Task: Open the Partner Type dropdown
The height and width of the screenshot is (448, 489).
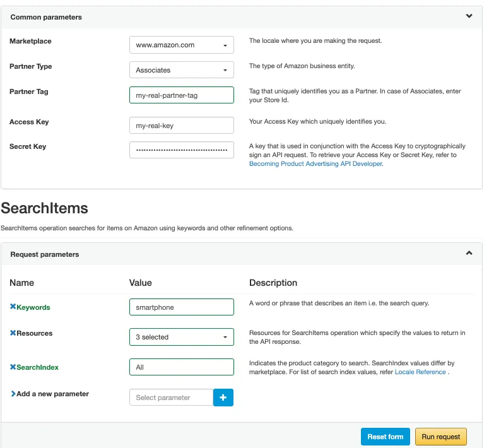Action: [x=181, y=70]
